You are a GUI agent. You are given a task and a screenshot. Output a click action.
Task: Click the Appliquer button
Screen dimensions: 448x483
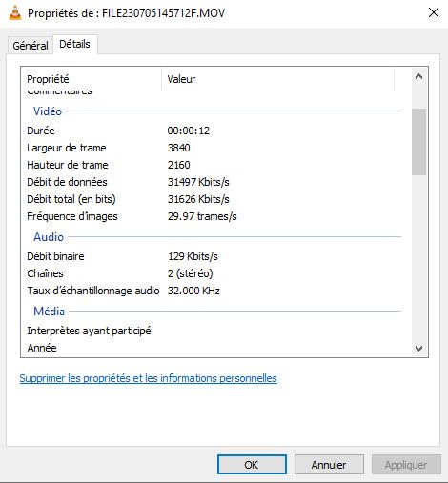pos(406,465)
